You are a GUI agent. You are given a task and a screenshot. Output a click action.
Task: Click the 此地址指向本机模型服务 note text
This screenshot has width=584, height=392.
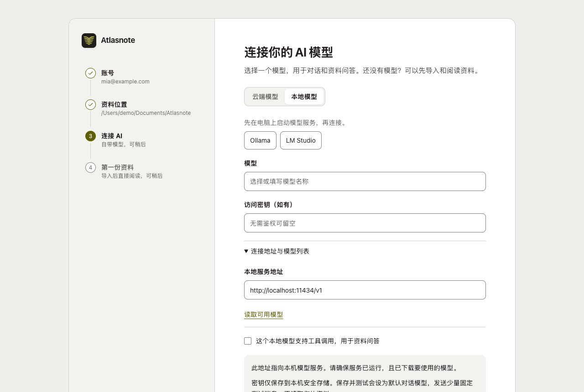tap(355, 368)
